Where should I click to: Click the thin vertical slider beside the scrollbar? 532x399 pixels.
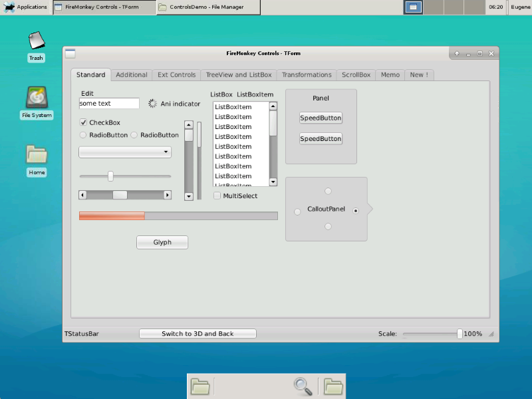point(199,160)
